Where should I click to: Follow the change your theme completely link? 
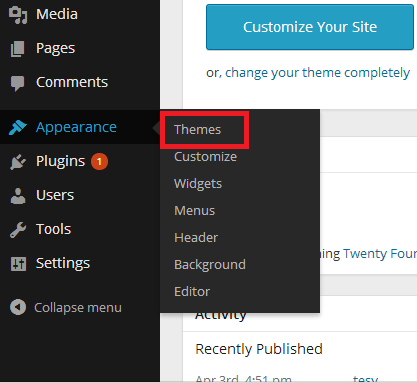(x=317, y=73)
